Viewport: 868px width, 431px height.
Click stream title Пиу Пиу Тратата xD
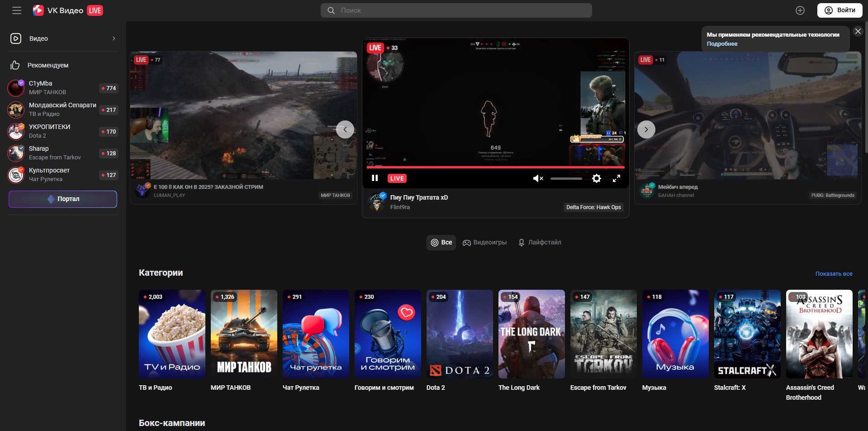pos(419,197)
